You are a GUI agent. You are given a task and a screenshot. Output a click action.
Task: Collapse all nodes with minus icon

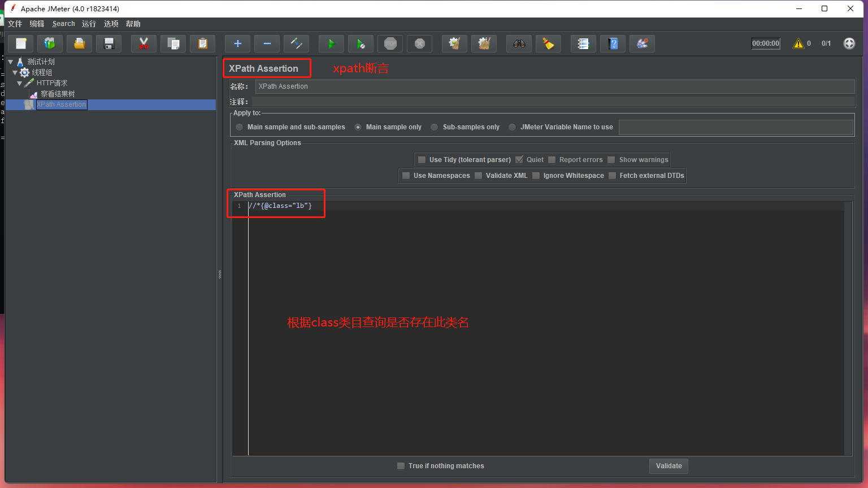(267, 43)
